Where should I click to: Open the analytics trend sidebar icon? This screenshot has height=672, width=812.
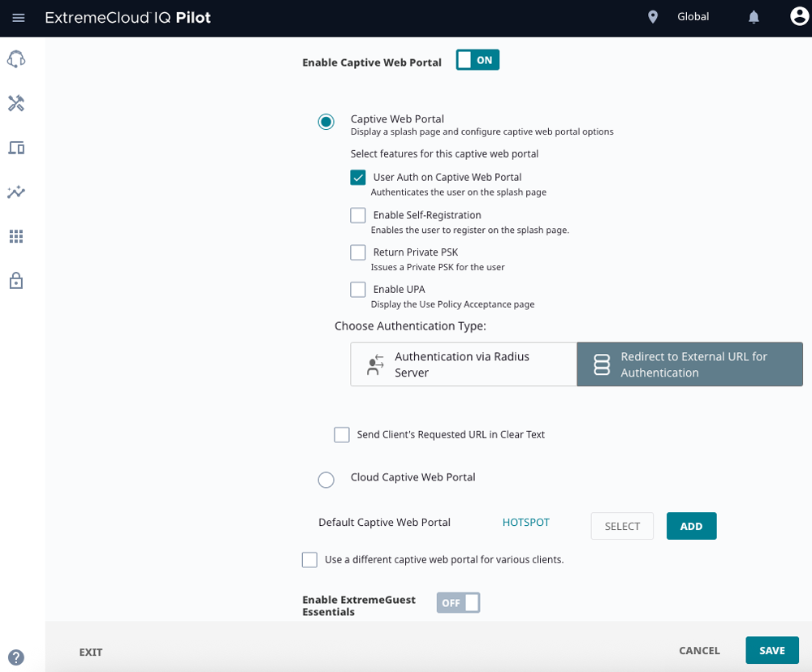16,192
